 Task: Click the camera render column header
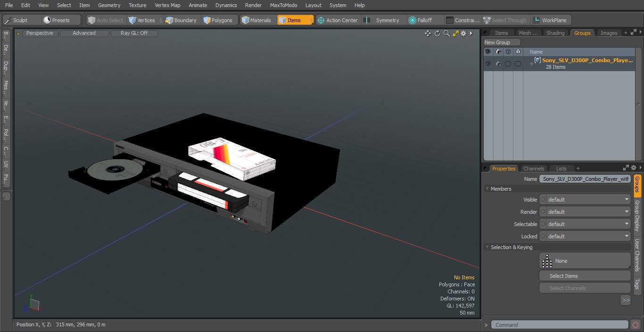coord(498,52)
